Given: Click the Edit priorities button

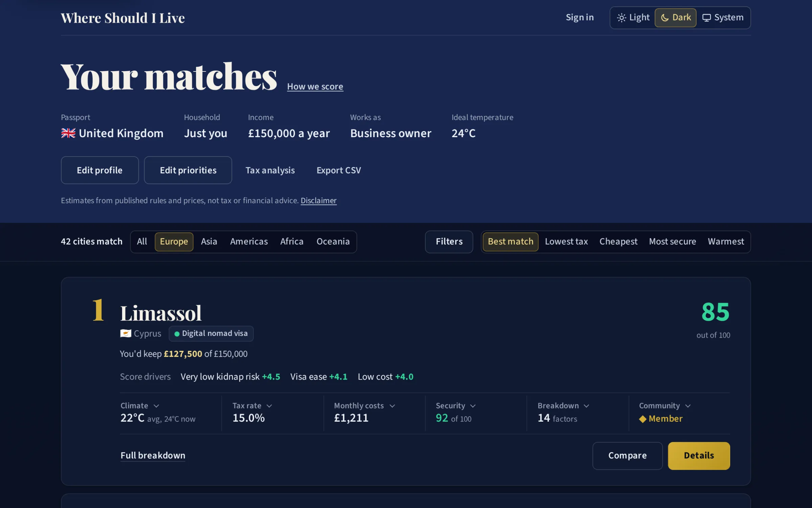Looking at the screenshot, I should coord(188,170).
